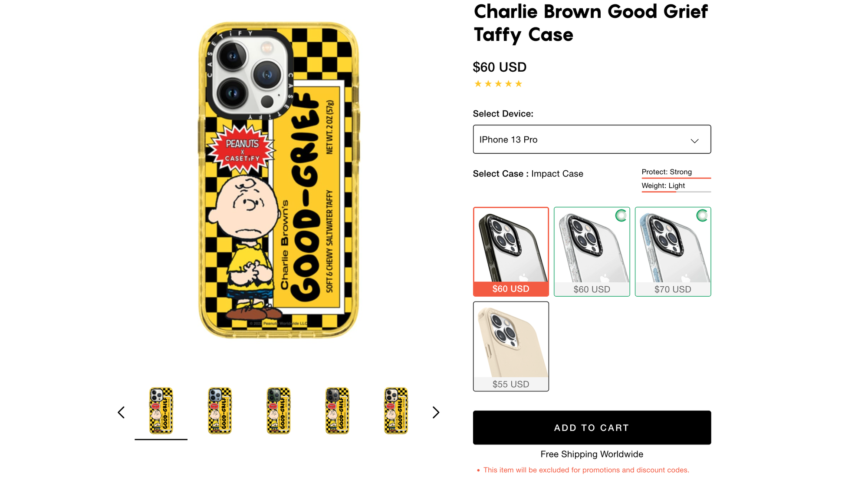View the second thumbnail with the blue phone

point(220,411)
